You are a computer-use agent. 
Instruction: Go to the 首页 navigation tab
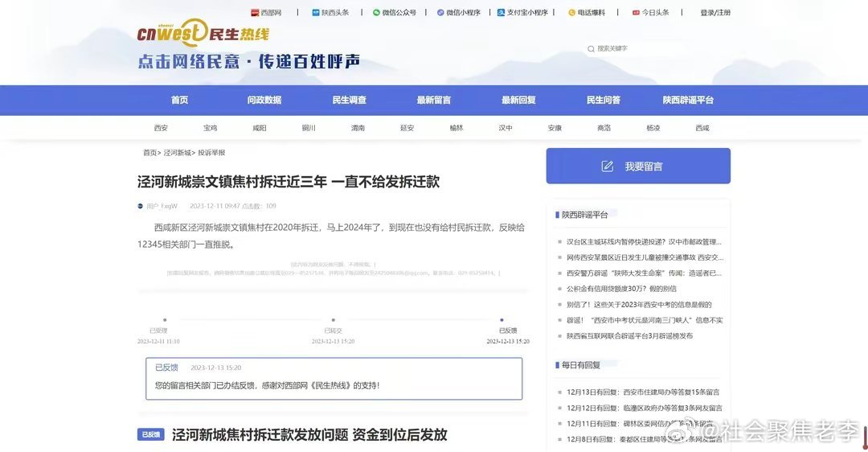pyautogui.click(x=179, y=101)
